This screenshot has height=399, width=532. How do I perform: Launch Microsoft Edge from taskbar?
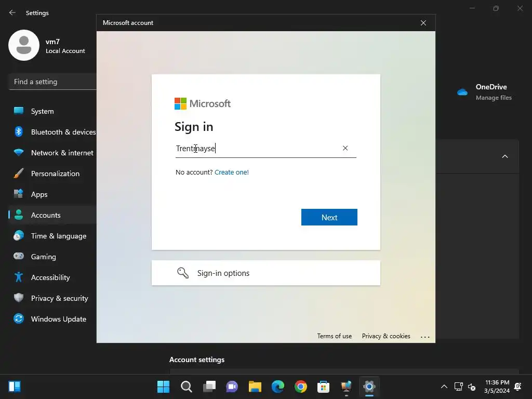click(278, 387)
